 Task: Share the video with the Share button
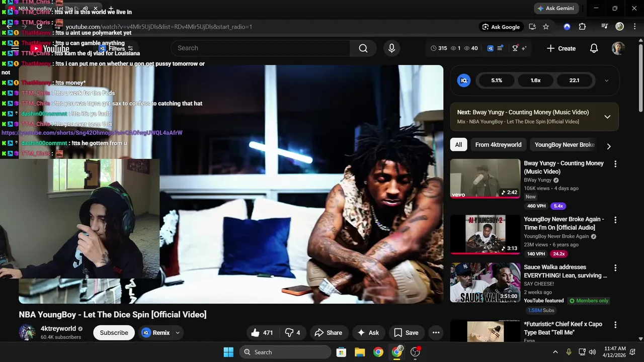[x=328, y=333]
